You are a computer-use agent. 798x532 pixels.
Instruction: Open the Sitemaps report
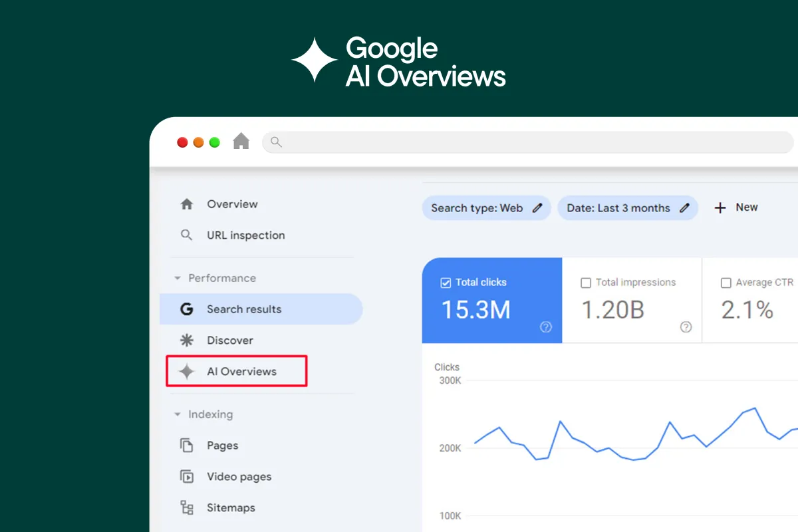231,508
